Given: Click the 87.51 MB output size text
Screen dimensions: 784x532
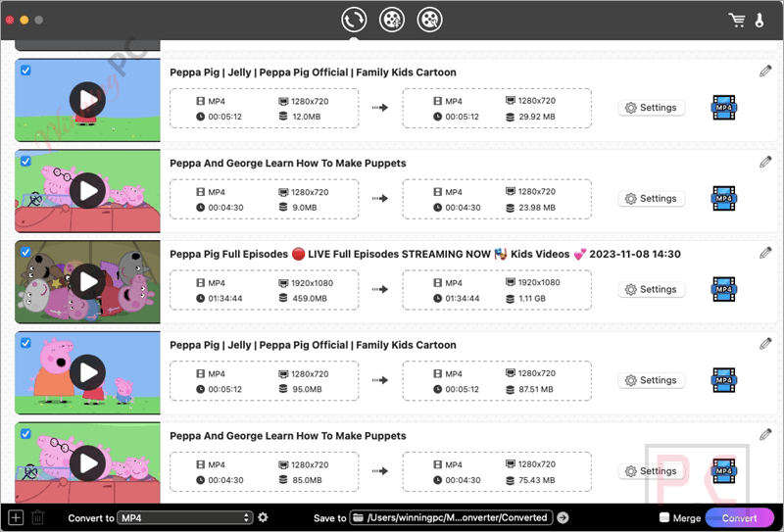Looking at the screenshot, I should tap(536, 390).
